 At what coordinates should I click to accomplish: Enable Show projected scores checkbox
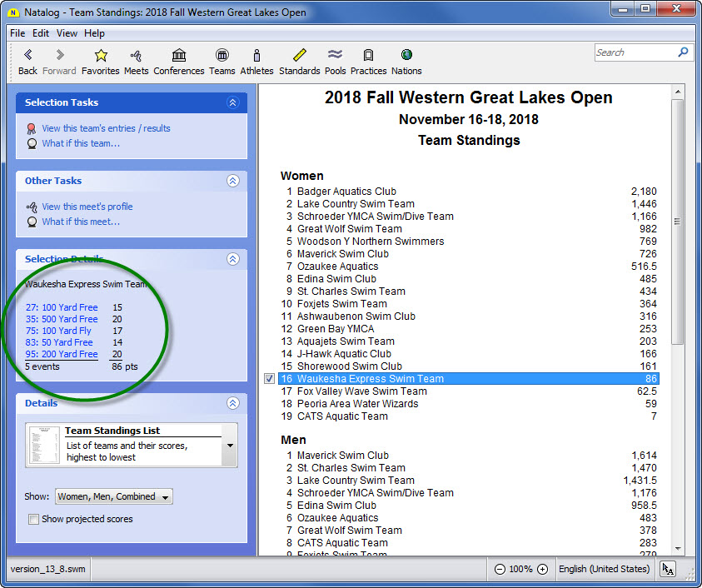pos(33,520)
